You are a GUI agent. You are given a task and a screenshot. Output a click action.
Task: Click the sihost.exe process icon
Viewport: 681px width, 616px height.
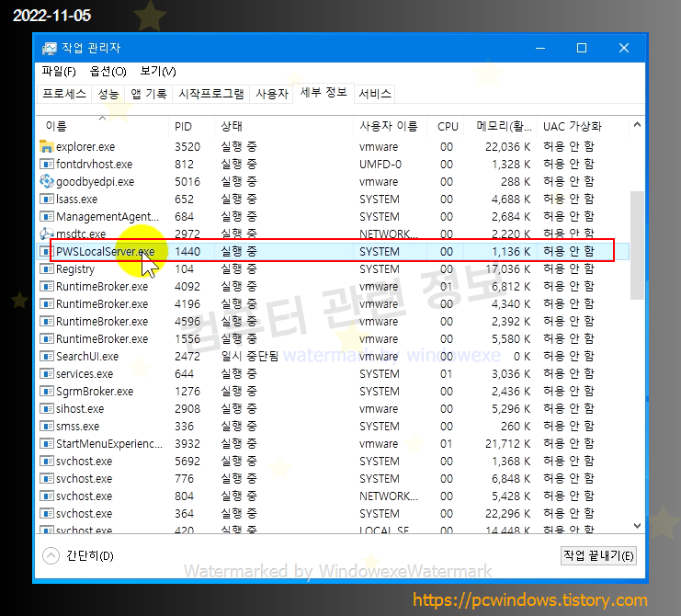pos(47,408)
